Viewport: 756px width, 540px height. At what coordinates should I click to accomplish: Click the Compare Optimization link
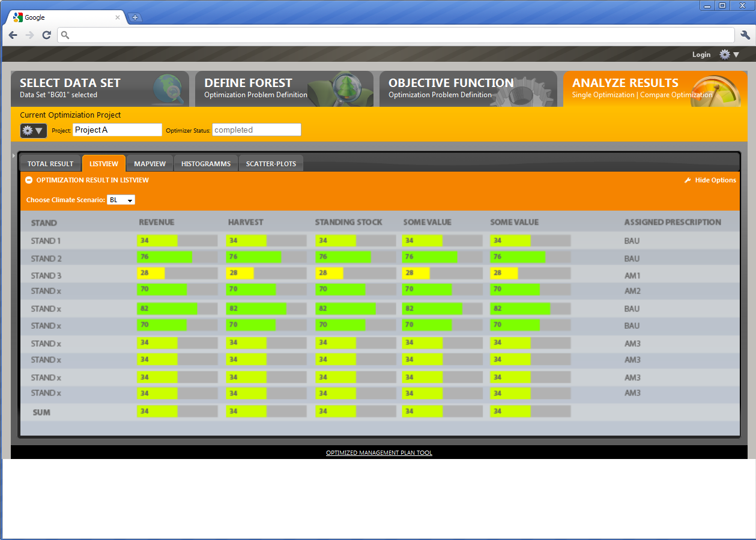pyautogui.click(x=676, y=95)
